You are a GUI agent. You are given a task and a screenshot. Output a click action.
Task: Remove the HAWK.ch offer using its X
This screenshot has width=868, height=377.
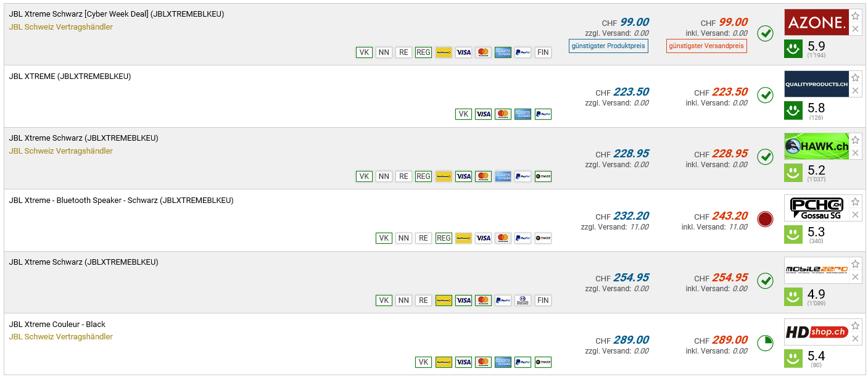pyautogui.click(x=855, y=152)
